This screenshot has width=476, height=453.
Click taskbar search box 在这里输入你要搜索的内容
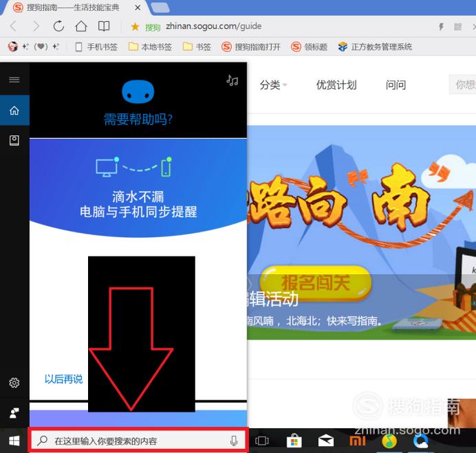[138, 441]
